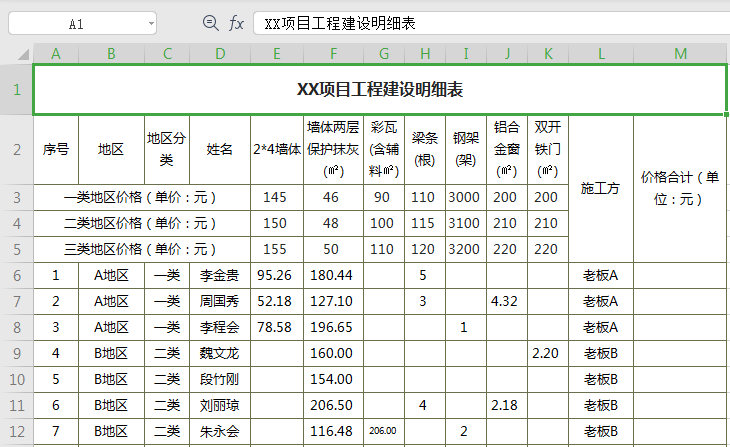Click the 姓名 header cell

220,149
